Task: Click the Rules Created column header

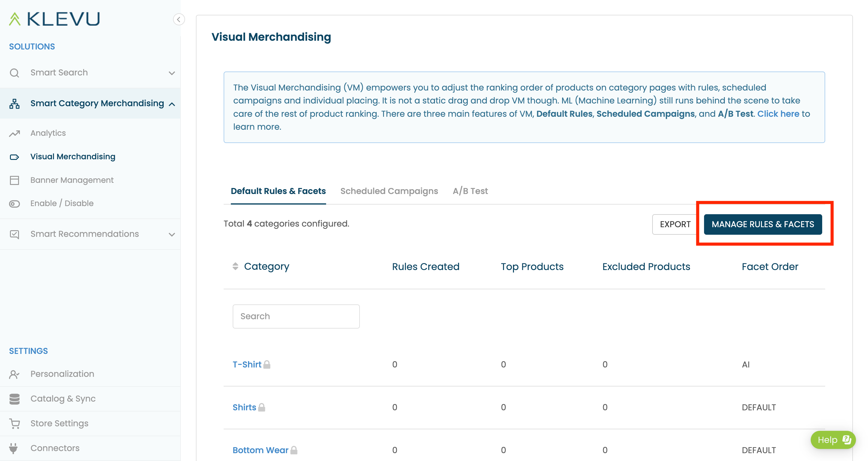Action: click(x=426, y=267)
